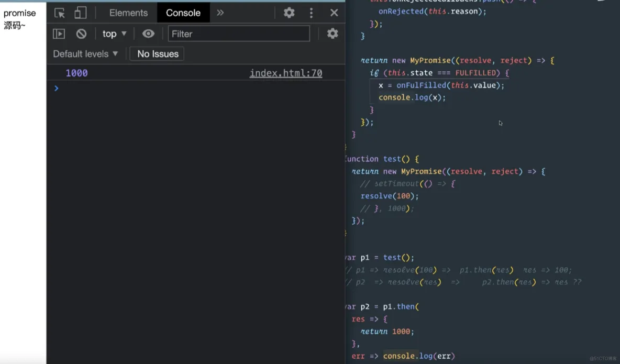
Task: Click the onRejected(this.reason); line
Action: pyautogui.click(x=432, y=12)
